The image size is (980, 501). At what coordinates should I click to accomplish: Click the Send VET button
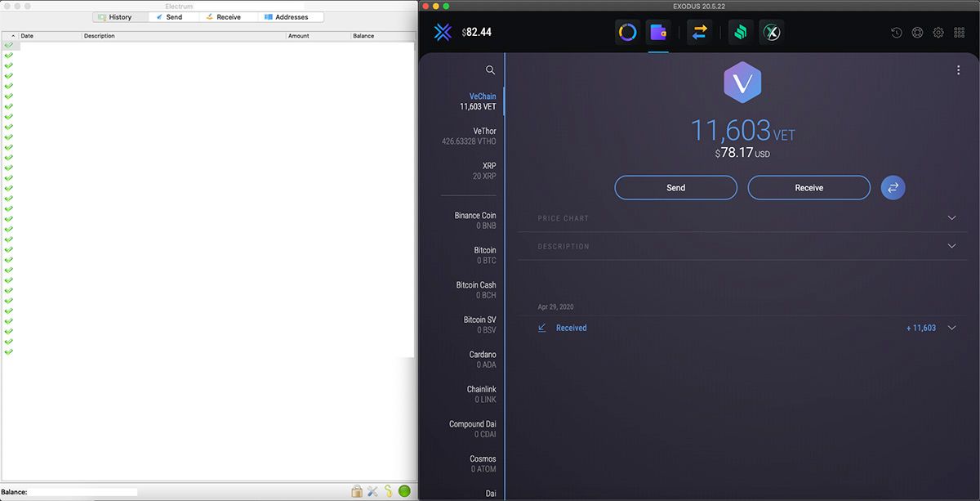pos(676,188)
